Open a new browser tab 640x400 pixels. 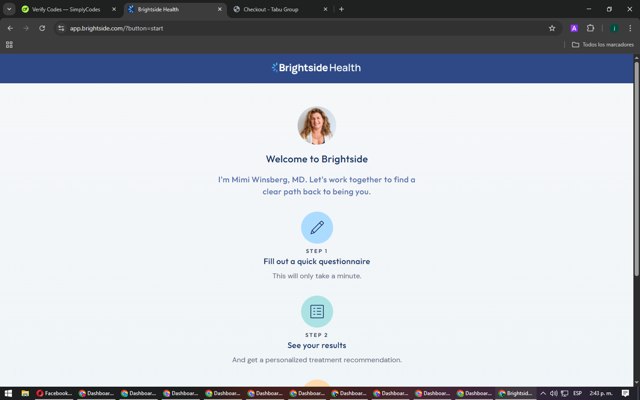tap(341, 9)
